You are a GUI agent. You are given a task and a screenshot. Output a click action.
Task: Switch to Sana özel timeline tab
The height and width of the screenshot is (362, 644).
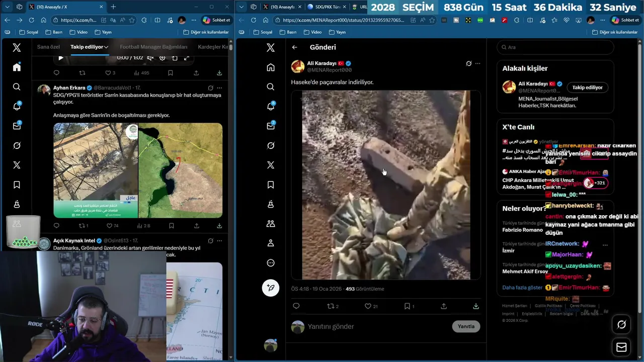48,47
